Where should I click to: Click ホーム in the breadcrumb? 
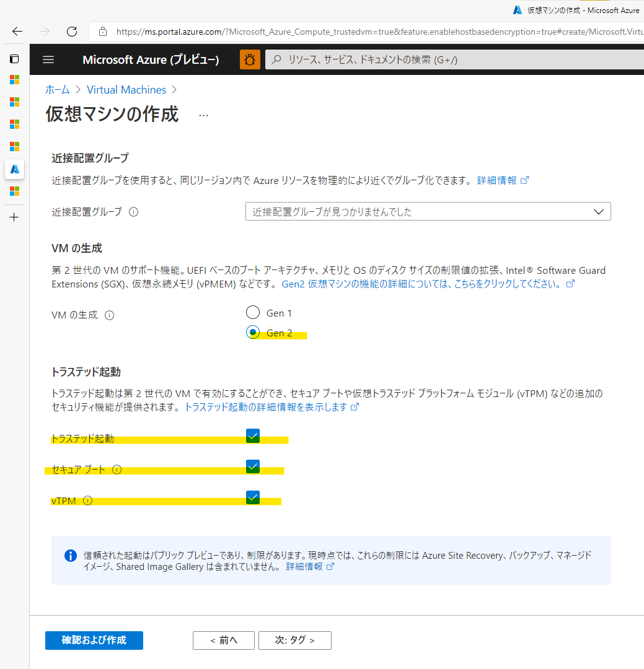57,89
